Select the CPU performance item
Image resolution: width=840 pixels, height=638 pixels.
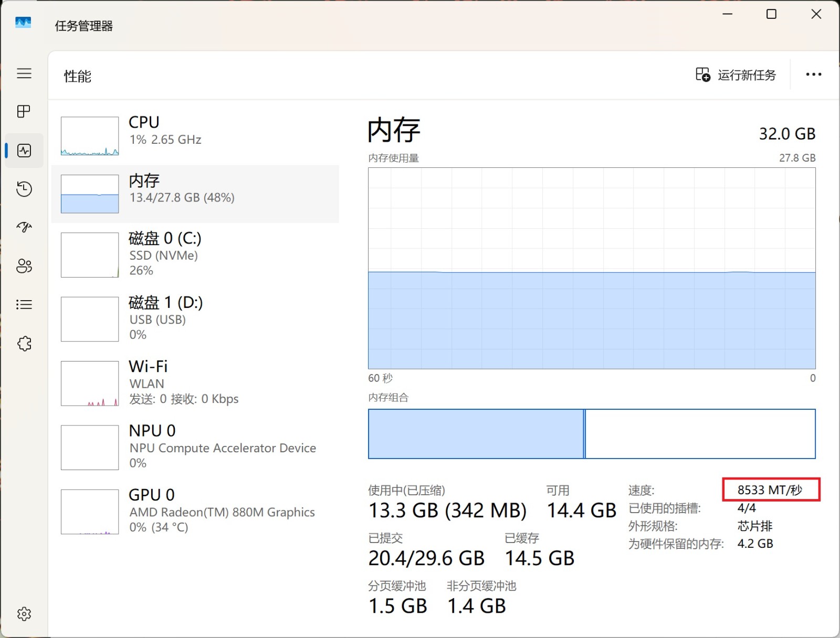pyautogui.click(x=195, y=135)
